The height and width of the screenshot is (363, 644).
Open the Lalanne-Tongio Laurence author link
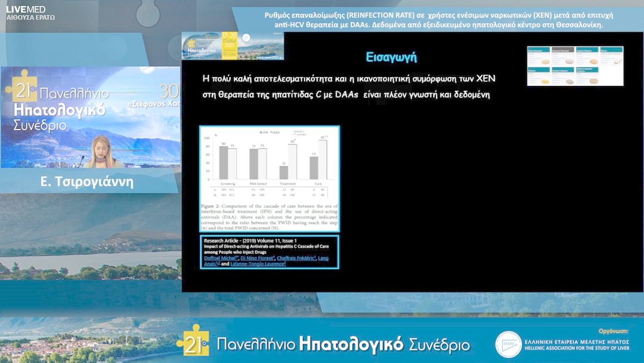[x=258, y=264]
